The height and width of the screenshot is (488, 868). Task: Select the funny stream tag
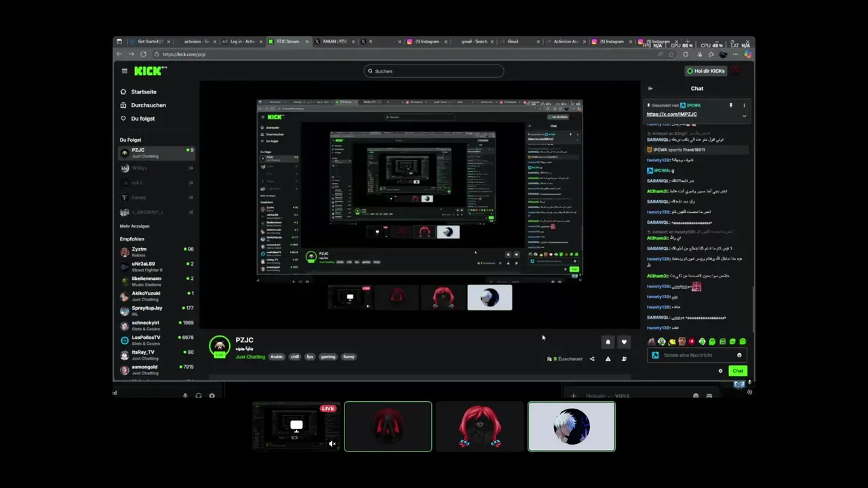tap(349, 357)
